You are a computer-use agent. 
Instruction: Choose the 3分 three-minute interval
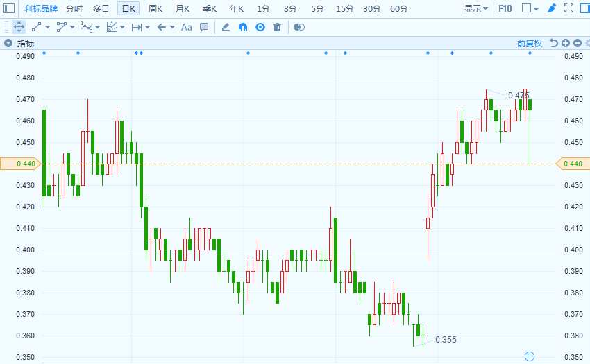coord(290,8)
